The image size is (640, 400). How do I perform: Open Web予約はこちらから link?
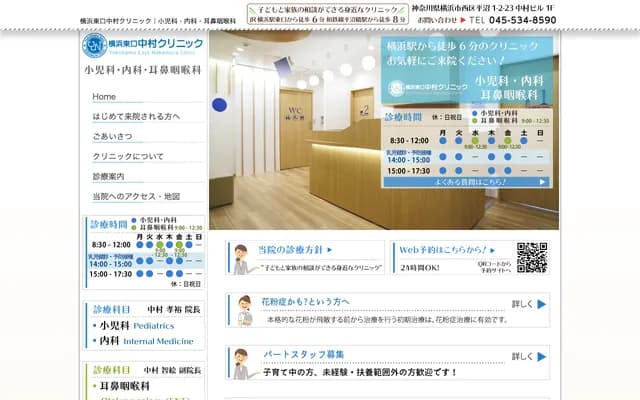[x=447, y=250]
